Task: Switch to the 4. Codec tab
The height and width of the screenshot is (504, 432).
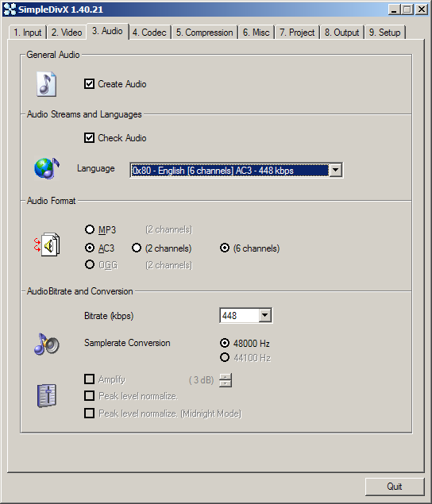Action: click(149, 33)
